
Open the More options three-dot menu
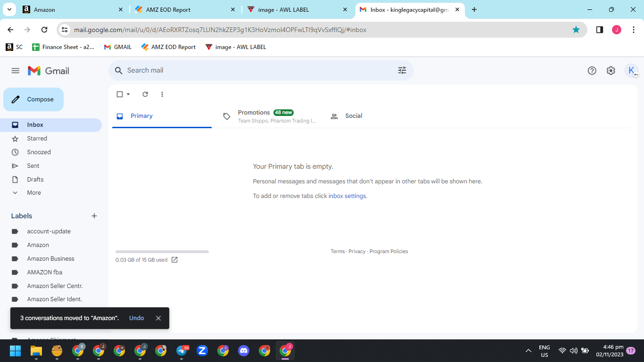(x=162, y=94)
